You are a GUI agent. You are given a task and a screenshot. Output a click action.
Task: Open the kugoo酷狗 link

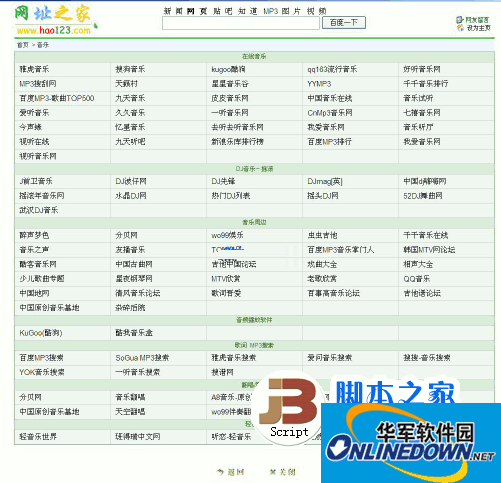point(228,69)
